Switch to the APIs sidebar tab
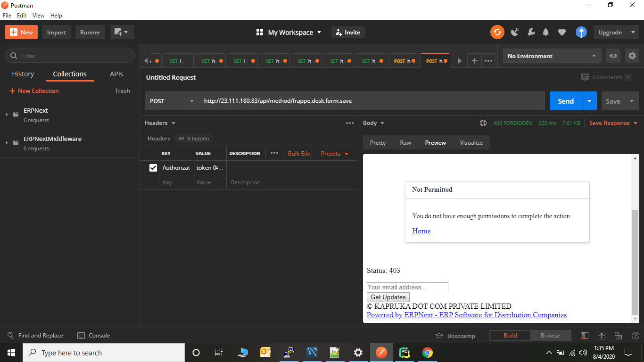The height and width of the screenshot is (362, 644). (116, 74)
